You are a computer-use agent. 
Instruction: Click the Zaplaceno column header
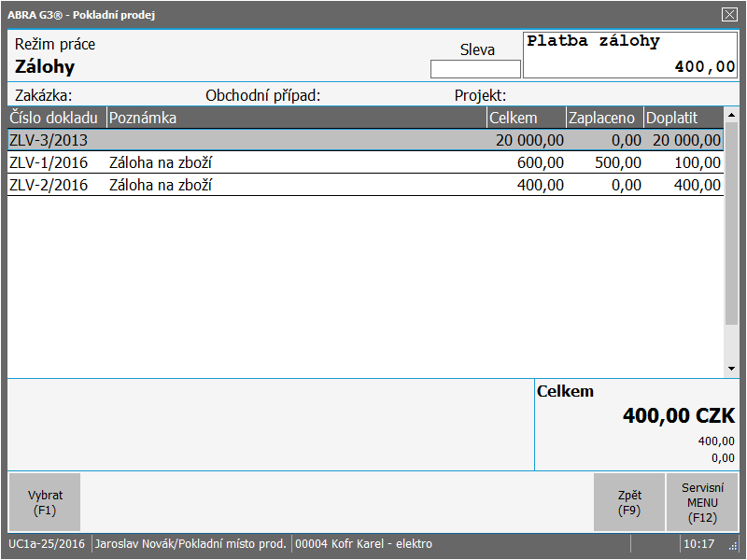(603, 118)
